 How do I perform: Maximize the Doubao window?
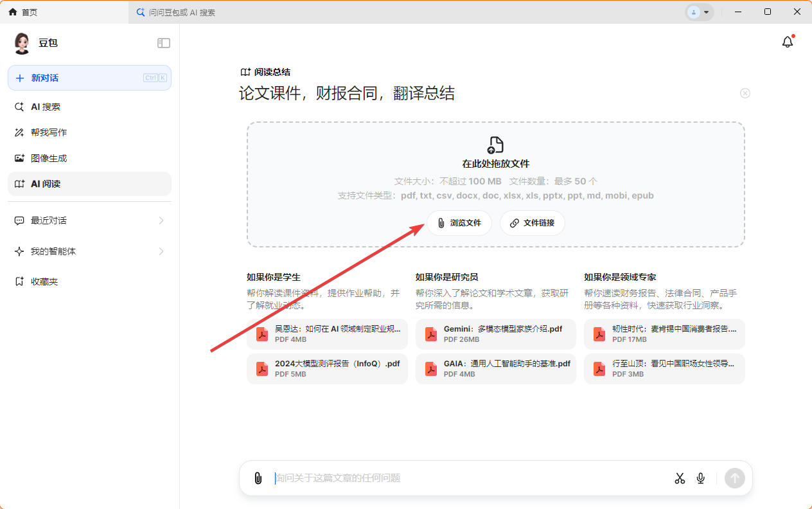pyautogui.click(x=768, y=12)
